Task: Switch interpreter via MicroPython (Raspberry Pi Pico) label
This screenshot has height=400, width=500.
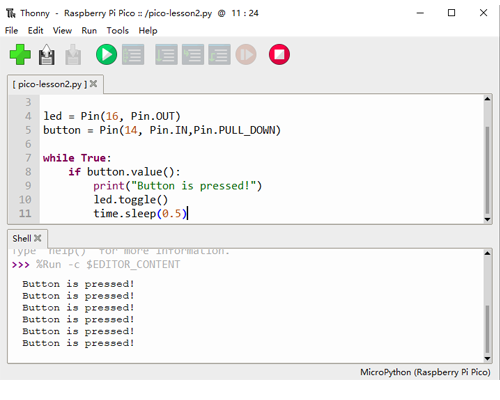Action: tap(425, 372)
